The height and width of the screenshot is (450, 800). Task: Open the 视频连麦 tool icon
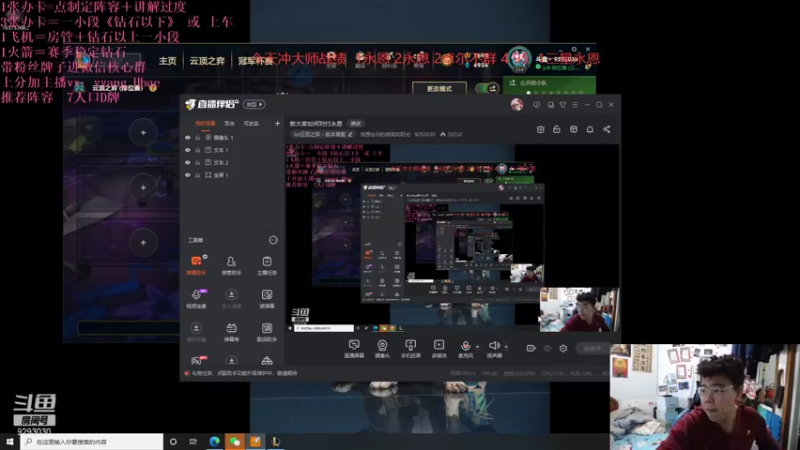tap(196, 298)
